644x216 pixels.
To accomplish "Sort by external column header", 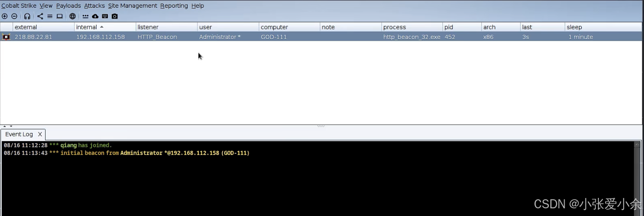I will [43, 27].
